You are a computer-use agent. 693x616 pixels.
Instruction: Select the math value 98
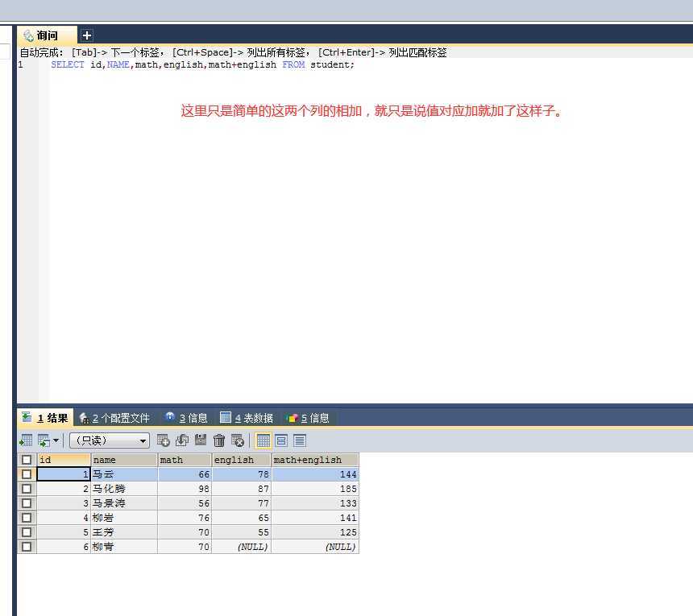point(185,489)
